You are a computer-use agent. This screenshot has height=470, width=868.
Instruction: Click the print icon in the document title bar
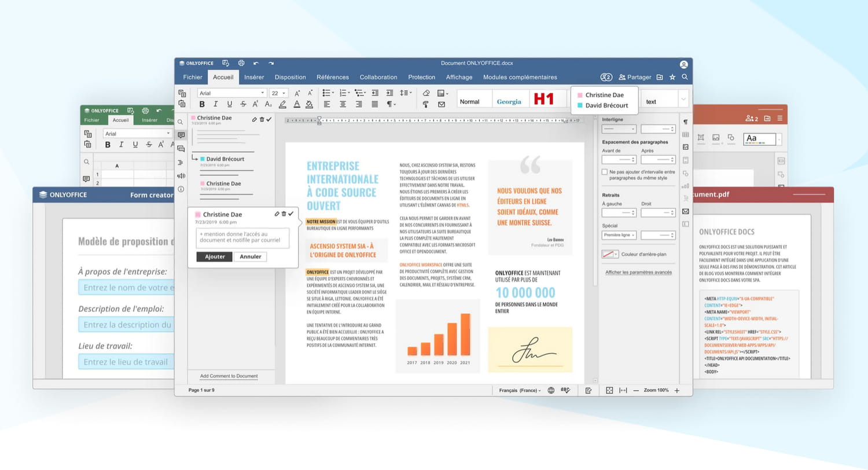pos(241,63)
